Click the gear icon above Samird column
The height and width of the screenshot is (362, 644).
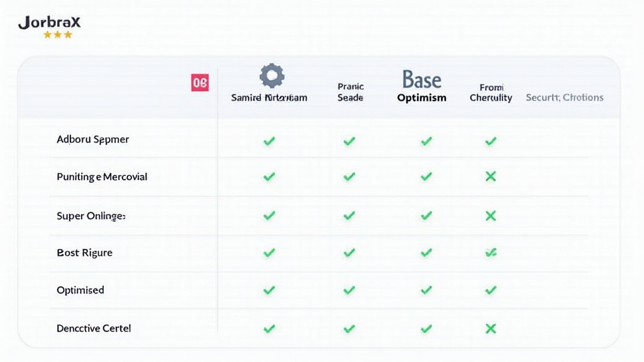(x=272, y=75)
